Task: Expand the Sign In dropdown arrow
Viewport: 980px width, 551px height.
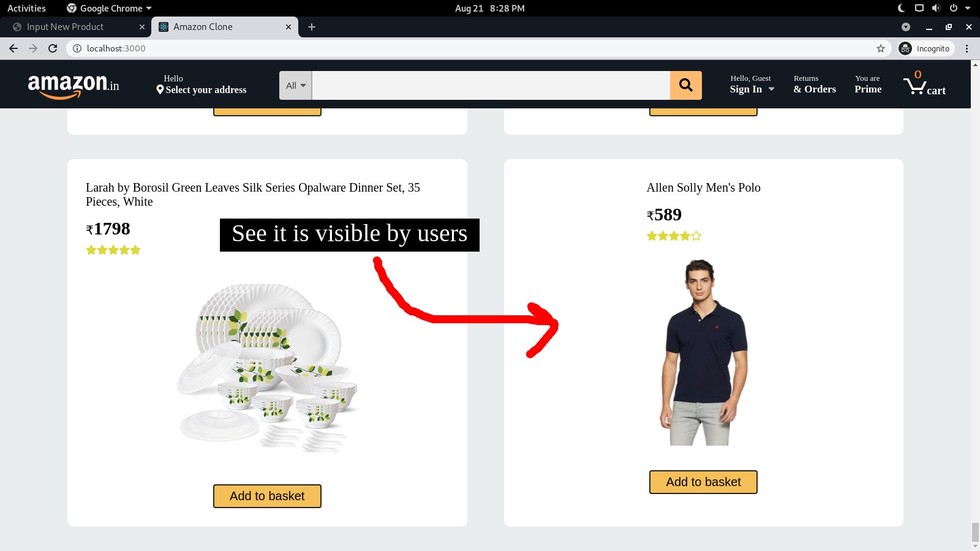Action: [771, 89]
